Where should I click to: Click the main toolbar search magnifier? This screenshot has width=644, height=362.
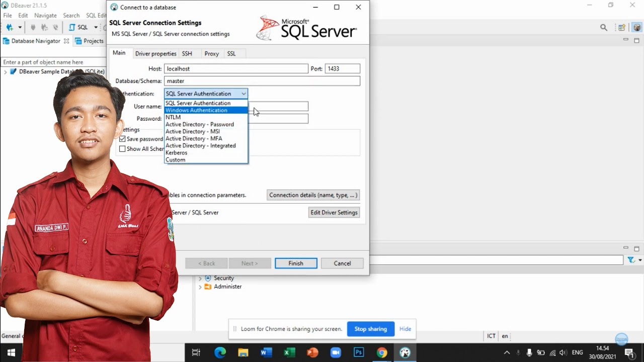pyautogui.click(x=604, y=28)
